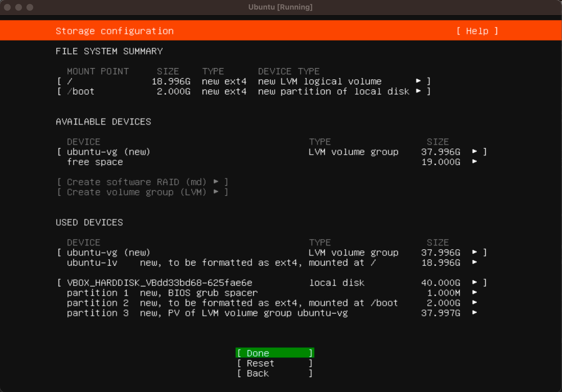562x392 pixels.
Task: Click the Back button
Action: [x=274, y=373]
